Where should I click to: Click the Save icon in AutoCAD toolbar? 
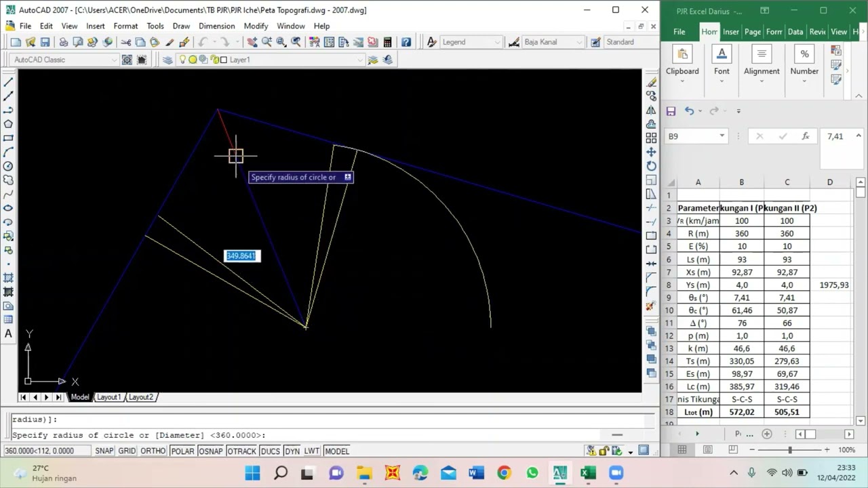(x=45, y=42)
